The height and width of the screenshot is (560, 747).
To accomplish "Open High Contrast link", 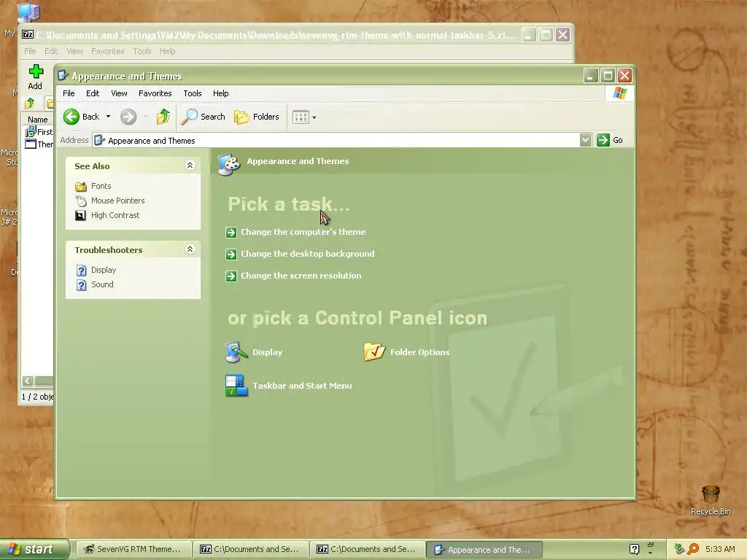I will point(115,215).
